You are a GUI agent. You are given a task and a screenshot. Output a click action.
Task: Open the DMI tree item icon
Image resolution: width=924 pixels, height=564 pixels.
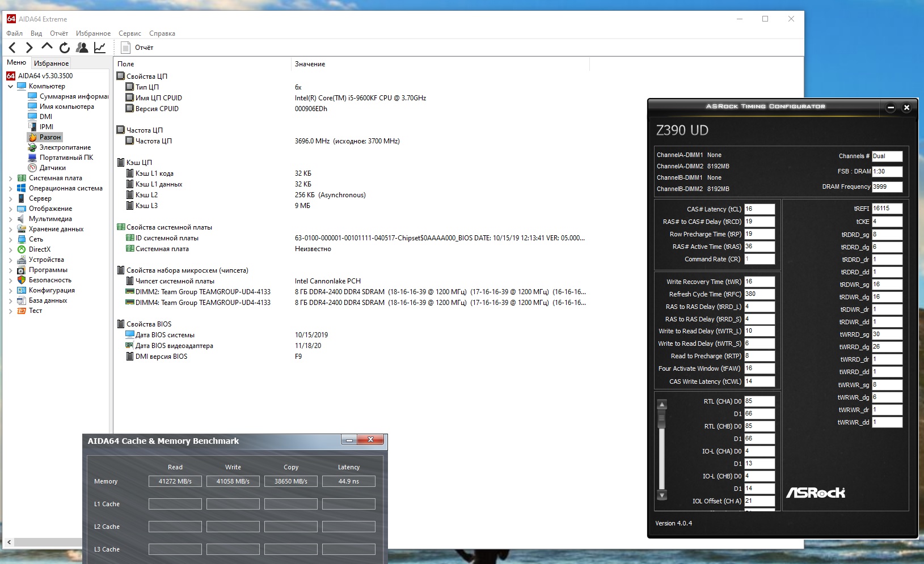32,117
